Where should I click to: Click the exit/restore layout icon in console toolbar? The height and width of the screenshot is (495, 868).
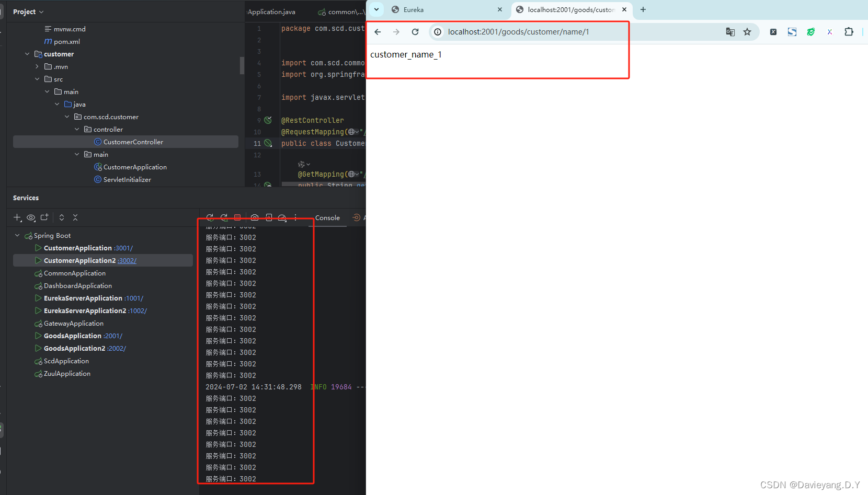point(268,217)
